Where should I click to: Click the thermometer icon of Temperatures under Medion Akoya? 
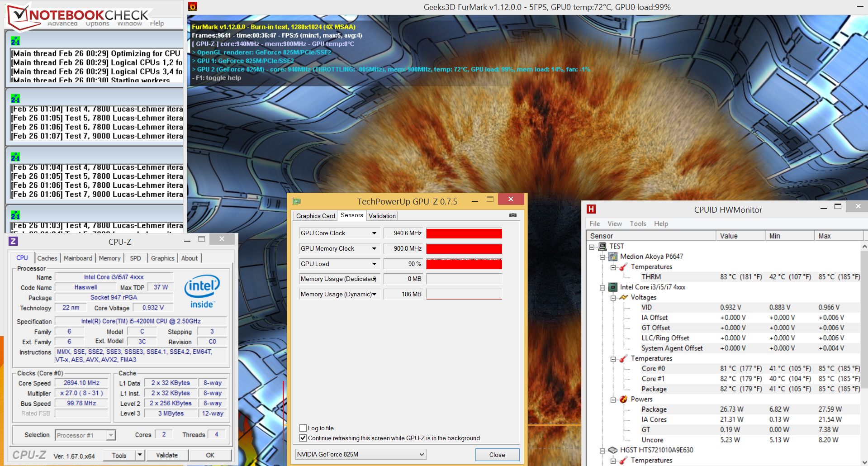[624, 267]
